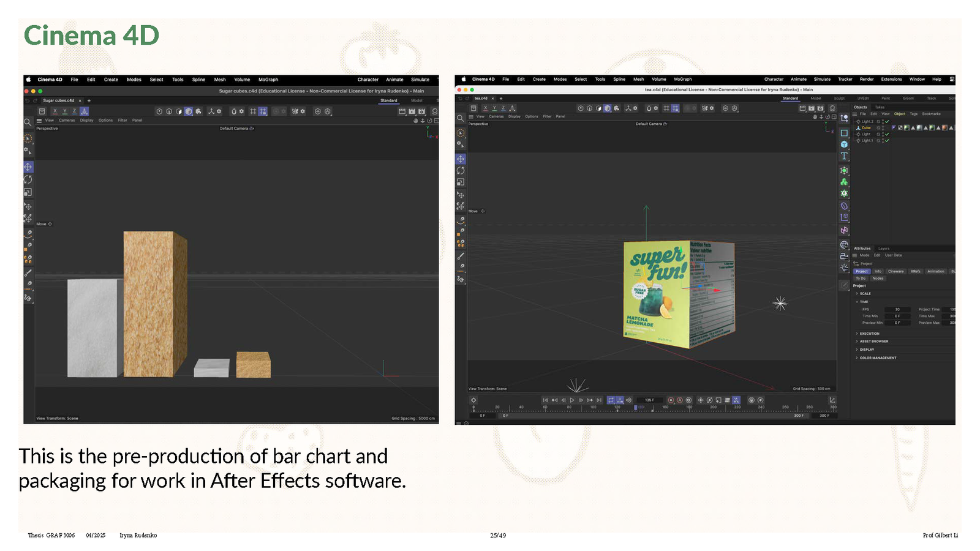
Task: Toggle Autokeying in the timeline controls
Action: tap(680, 400)
